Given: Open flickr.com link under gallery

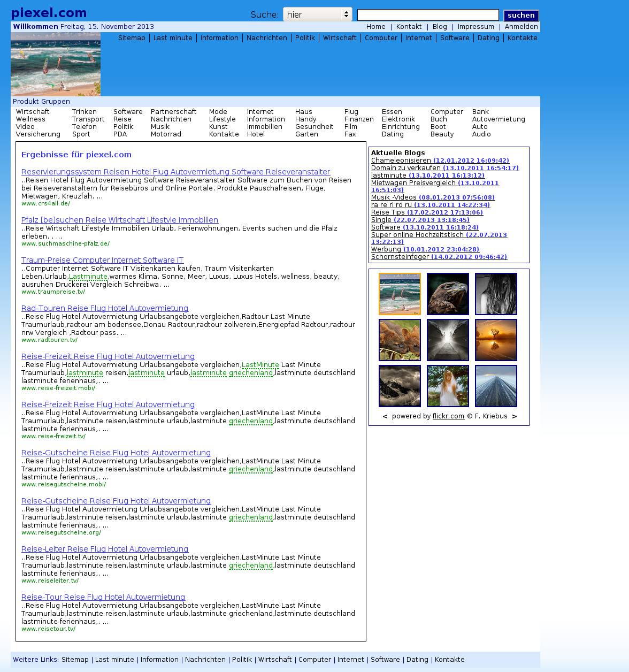Looking at the screenshot, I should [448, 416].
